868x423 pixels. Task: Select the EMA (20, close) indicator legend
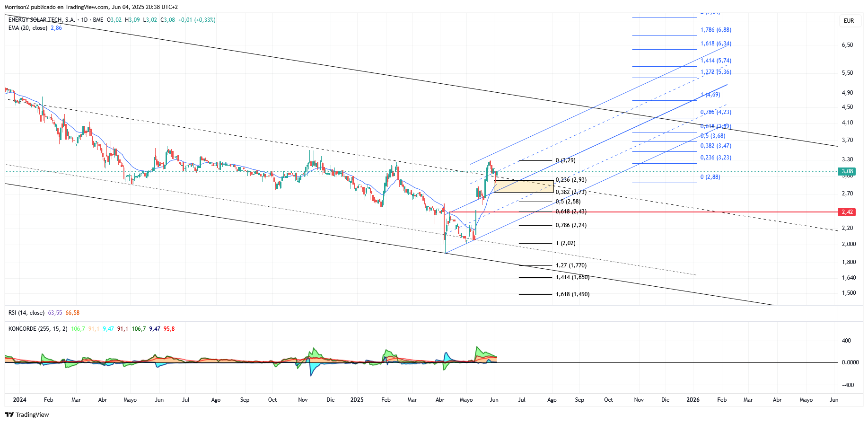[x=28, y=28]
